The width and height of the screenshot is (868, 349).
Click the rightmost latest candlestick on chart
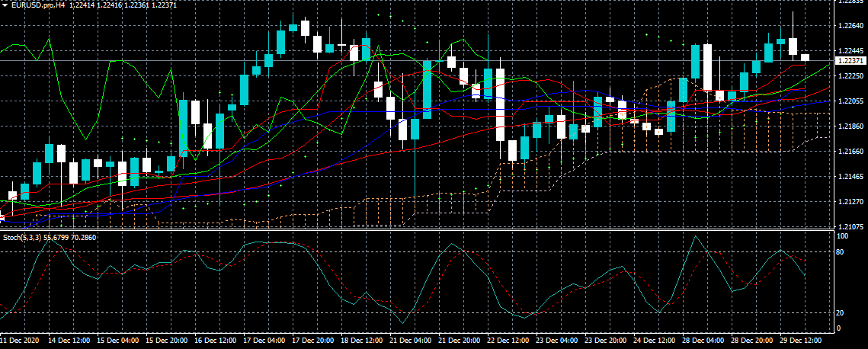point(805,57)
